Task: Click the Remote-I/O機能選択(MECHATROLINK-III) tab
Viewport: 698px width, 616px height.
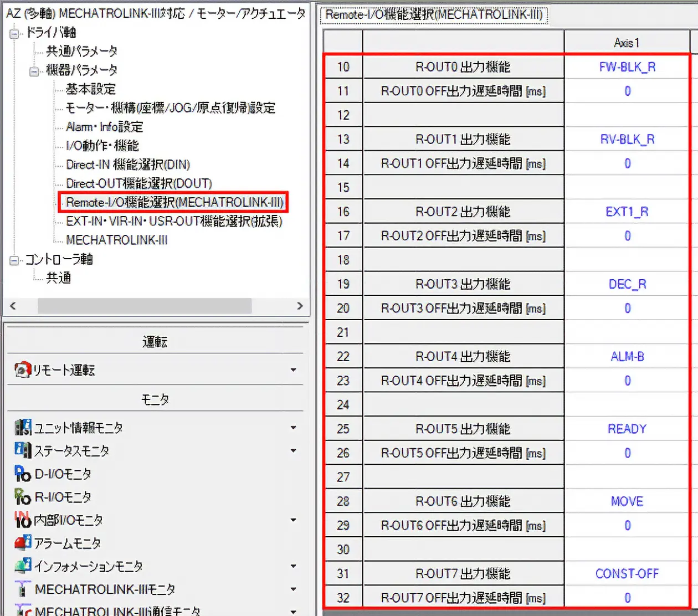Action: (x=434, y=14)
